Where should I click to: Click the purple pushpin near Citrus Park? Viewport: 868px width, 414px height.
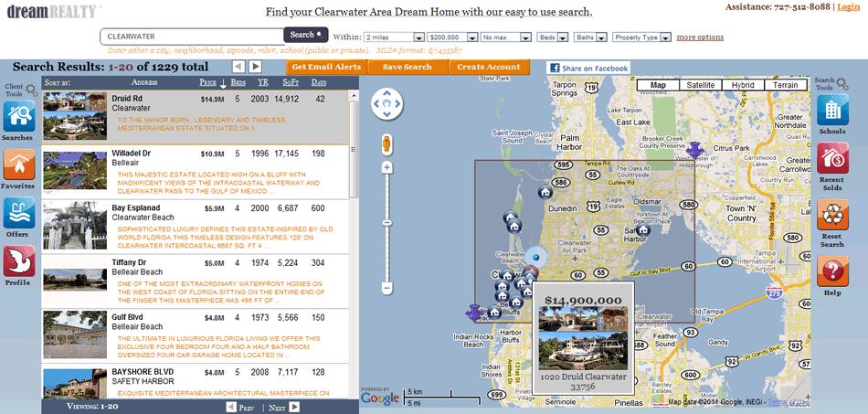pos(694,150)
